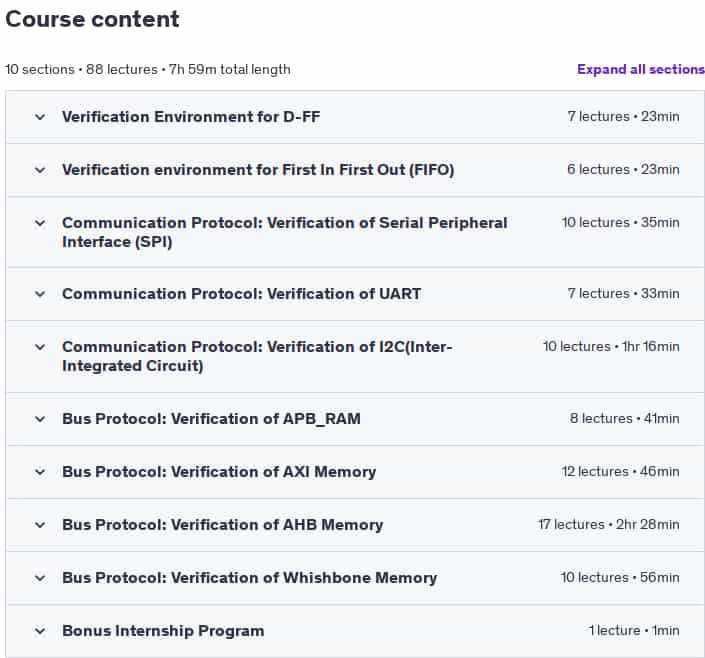Click '8 lectures • 41min' text
This screenshot has width=705, height=658.
(625, 419)
